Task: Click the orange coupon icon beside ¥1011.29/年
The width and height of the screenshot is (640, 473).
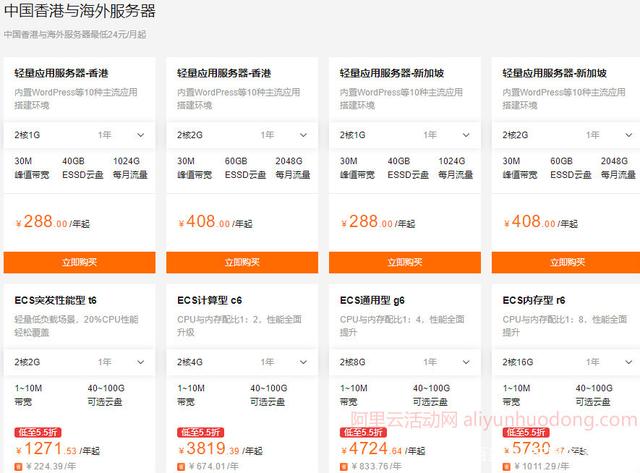Action: 507,466
